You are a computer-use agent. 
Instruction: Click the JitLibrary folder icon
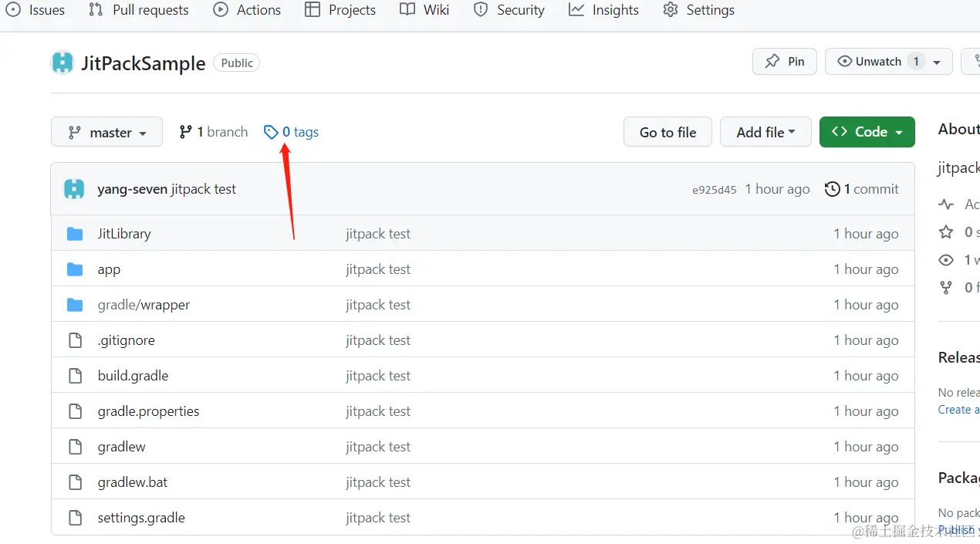(x=75, y=234)
